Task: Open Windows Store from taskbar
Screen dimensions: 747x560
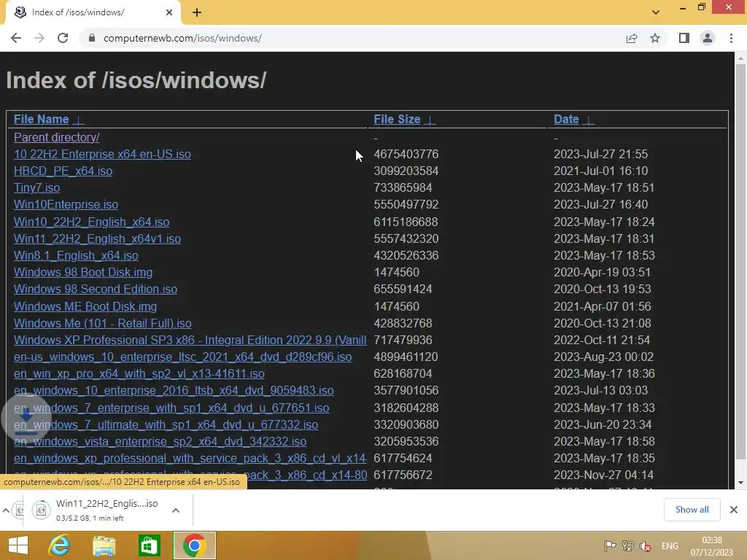Action: 149,545
